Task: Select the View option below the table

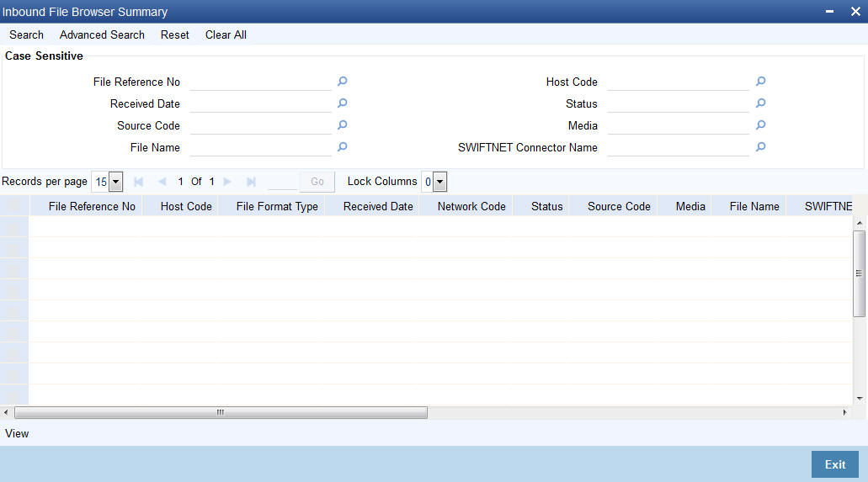Action: point(17,434)
